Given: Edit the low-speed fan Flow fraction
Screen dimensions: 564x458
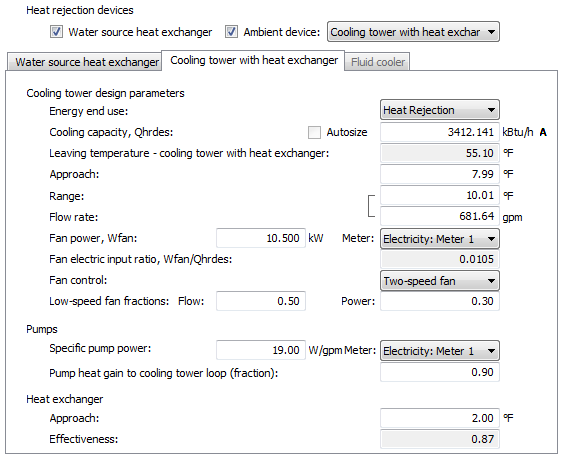Looking at the screenshot, I should tap(261, 301).
